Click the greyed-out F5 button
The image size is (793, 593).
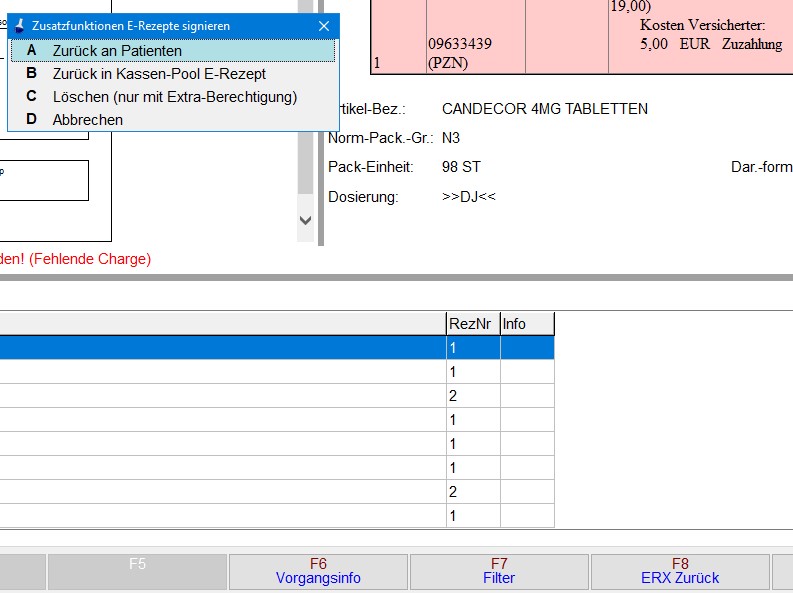137,571
